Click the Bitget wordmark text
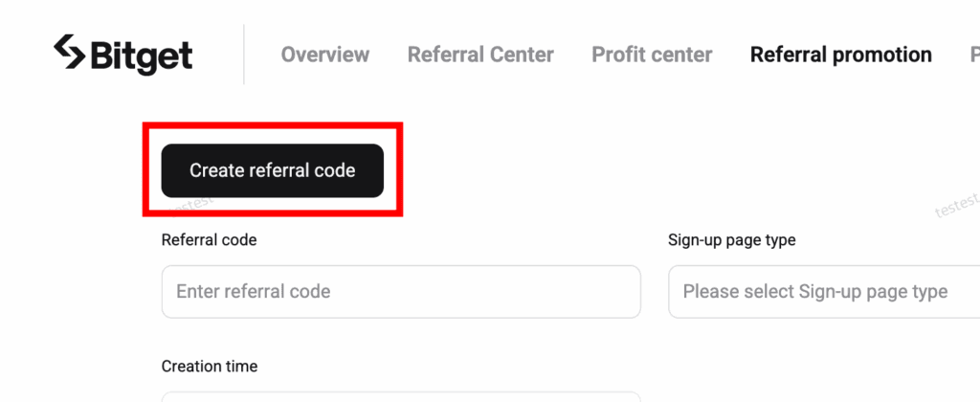Screen dimensions: 980x402 [x=142, y=56]
